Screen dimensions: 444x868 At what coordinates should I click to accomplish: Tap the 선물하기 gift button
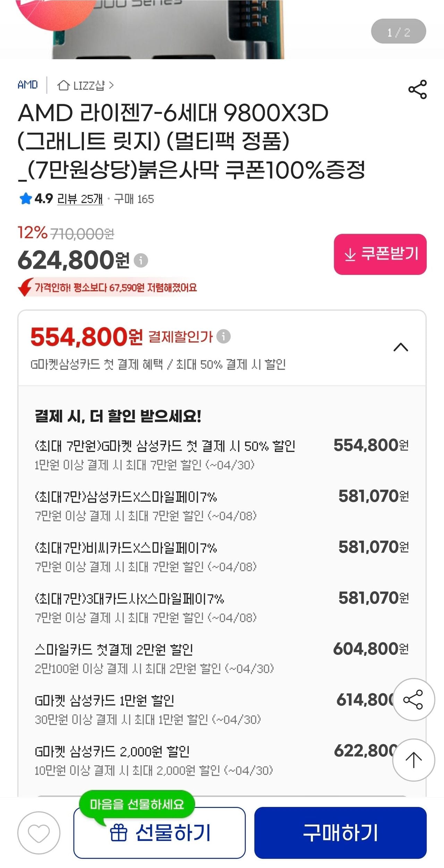(x=160, y=833)
